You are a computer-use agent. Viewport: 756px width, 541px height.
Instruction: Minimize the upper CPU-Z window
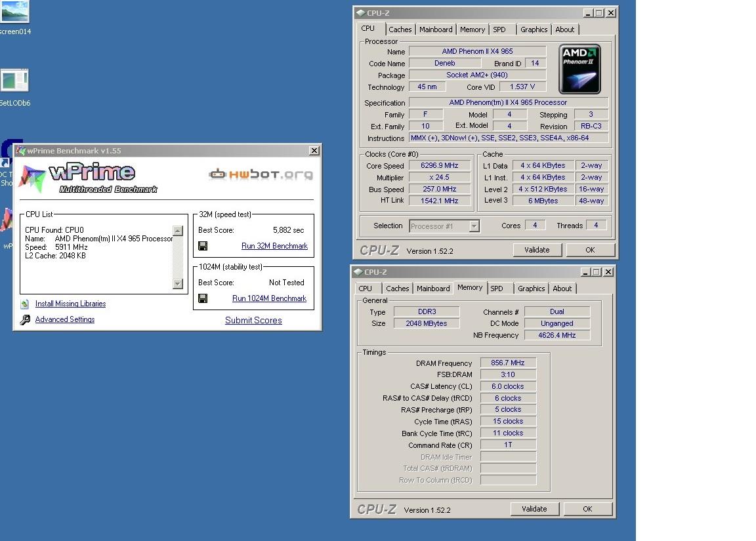(588, 13)
